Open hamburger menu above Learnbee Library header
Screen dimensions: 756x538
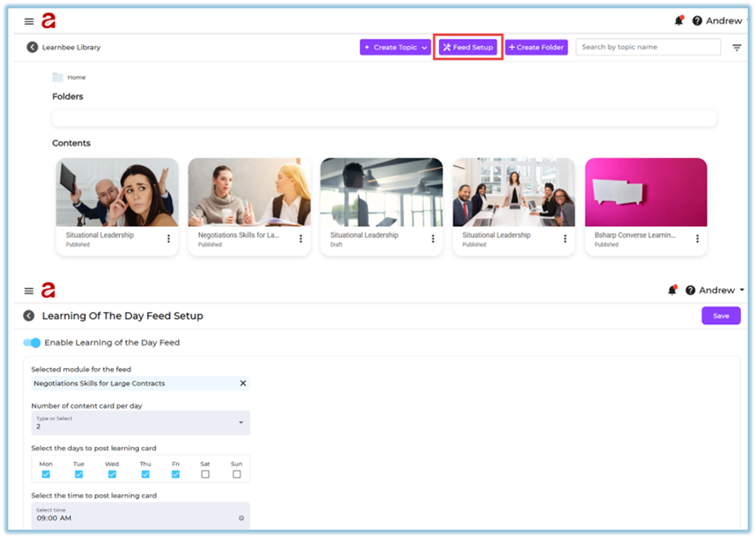(29, 21)
